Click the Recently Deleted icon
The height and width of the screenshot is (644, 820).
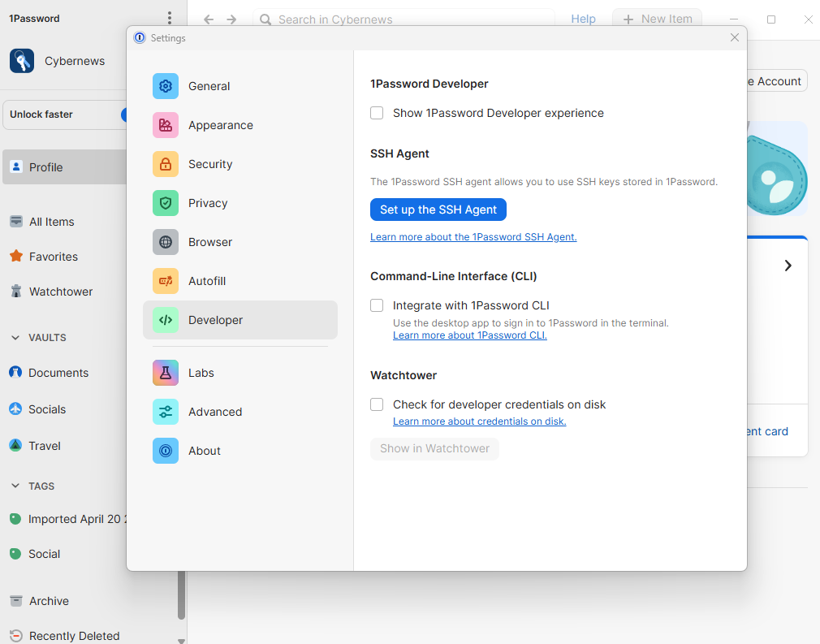(16, 636)
